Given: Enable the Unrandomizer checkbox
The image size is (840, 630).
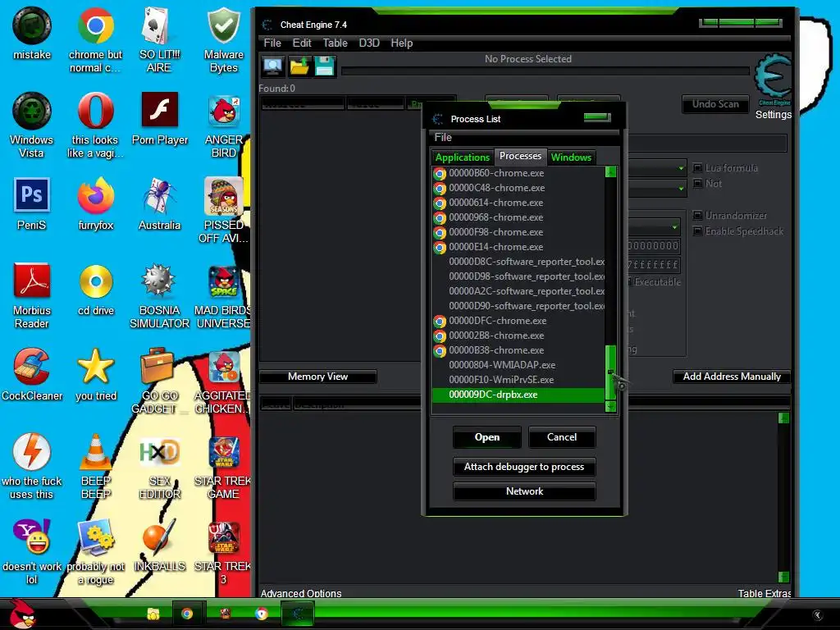Looking at the screenshot, I should tap(697, 216).
